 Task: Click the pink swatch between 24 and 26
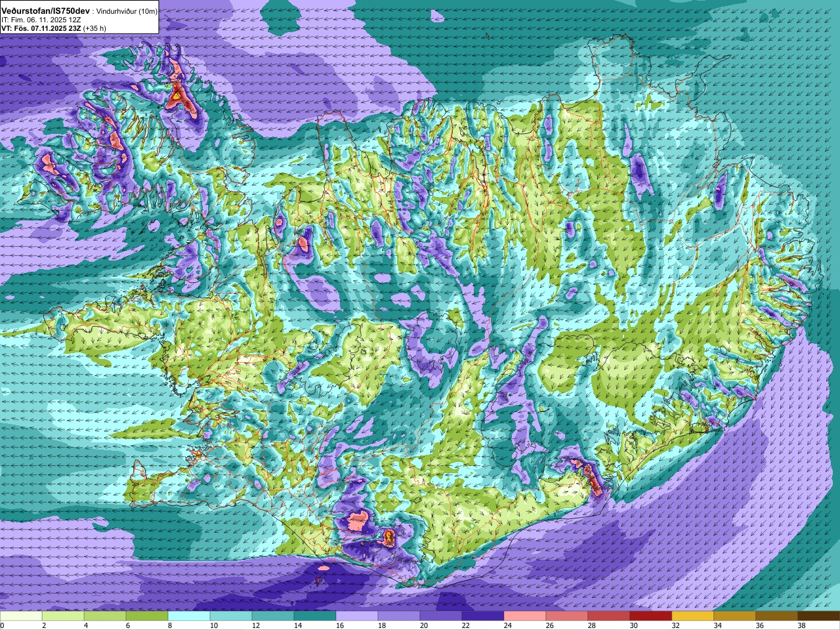click(x=525, y=616)
